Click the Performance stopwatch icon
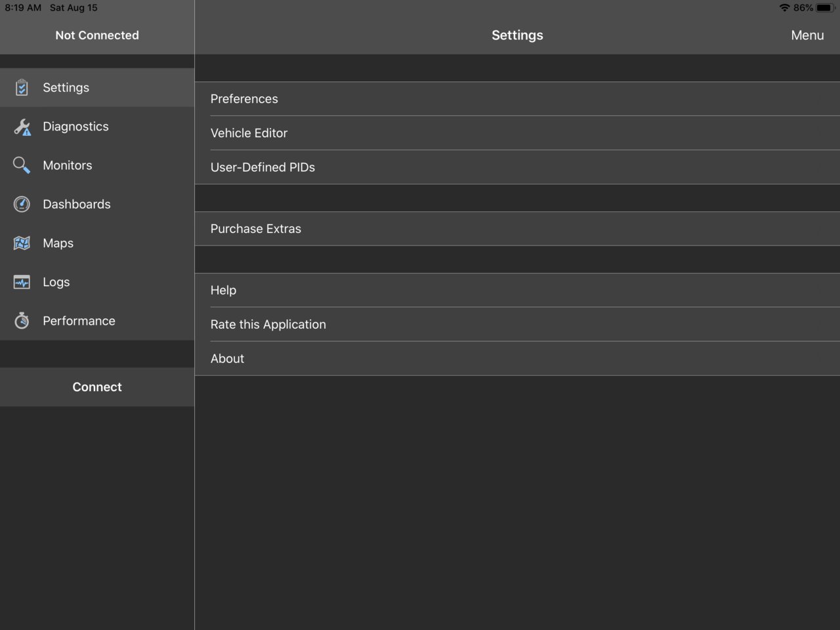840x630 pixels. point(22,320)
